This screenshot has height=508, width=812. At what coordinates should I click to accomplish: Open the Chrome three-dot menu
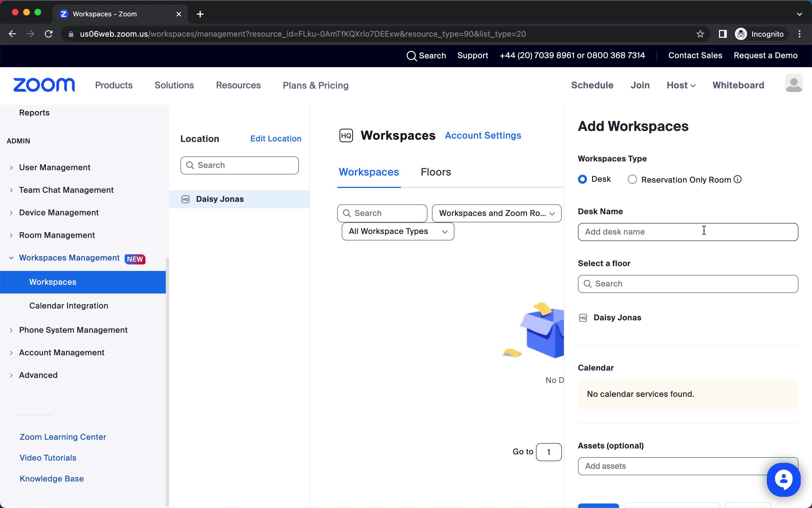800,34
